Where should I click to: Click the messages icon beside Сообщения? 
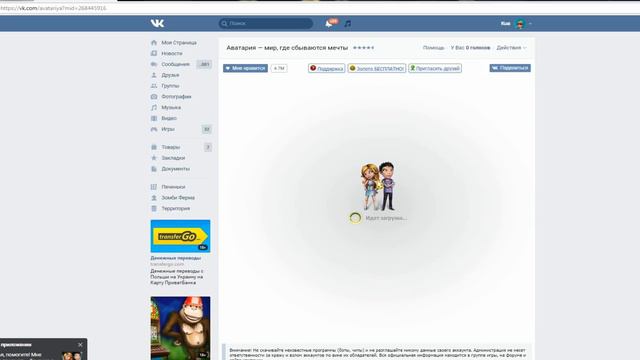tap(154, 64)
